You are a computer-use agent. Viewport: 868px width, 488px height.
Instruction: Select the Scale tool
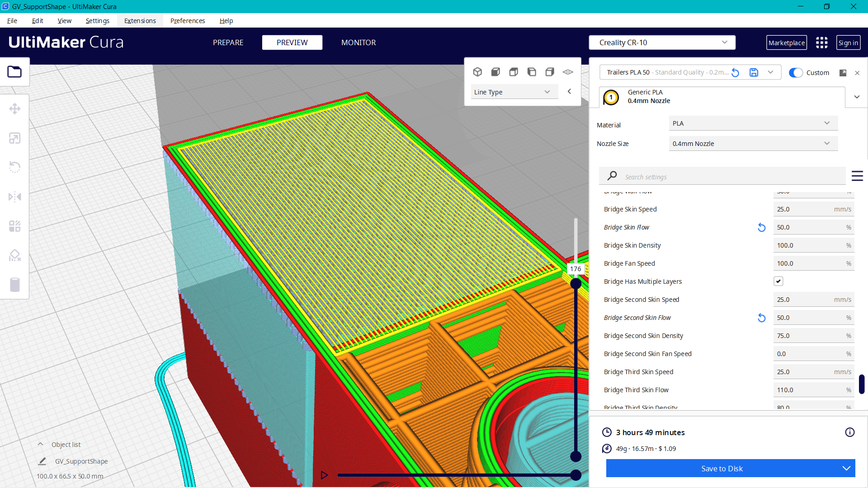click(x=15, y=138)
